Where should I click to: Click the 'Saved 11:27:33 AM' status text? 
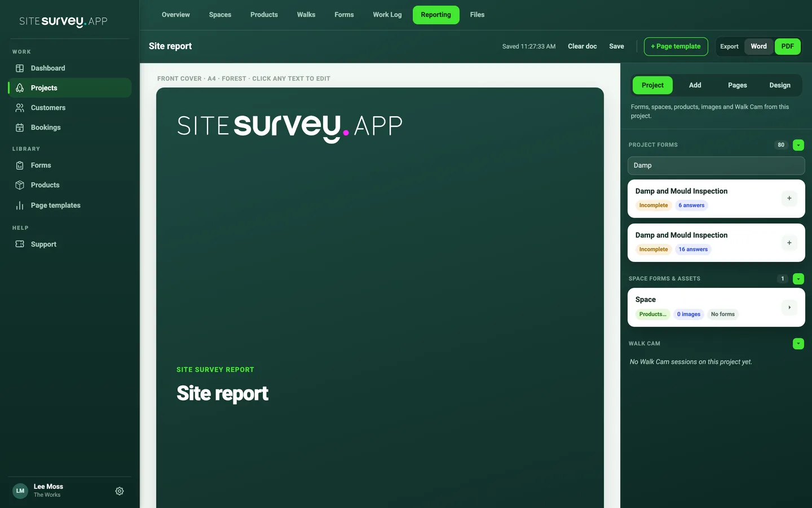[529, 46]
